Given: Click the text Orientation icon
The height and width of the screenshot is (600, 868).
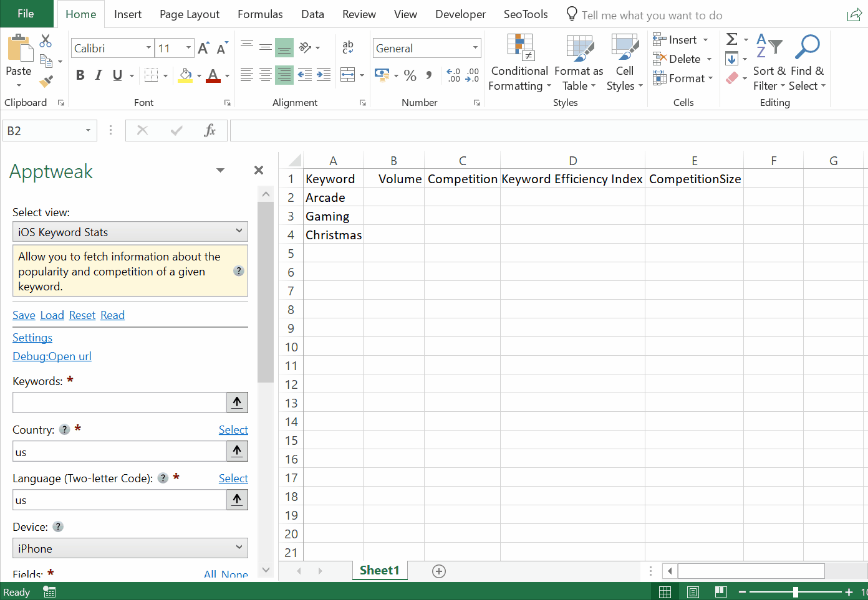Looking at the screenshot, I should [x=305, y=47].
